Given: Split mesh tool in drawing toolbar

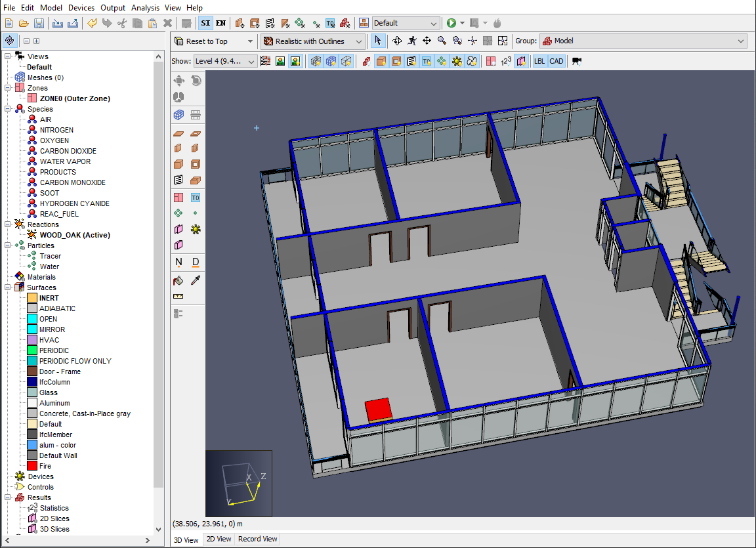Looking at the screenshot, I should pyautogui.click(x=196, y=115).
